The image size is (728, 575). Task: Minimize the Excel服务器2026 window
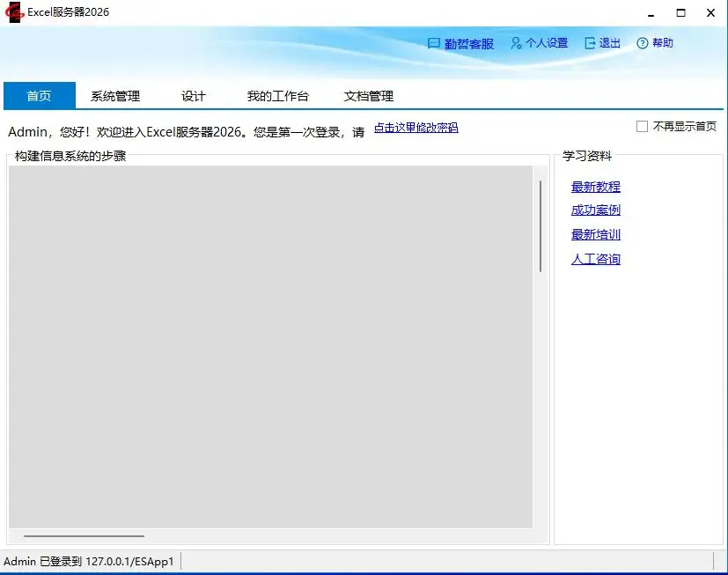pyautogui.click(x=651, y=12)
